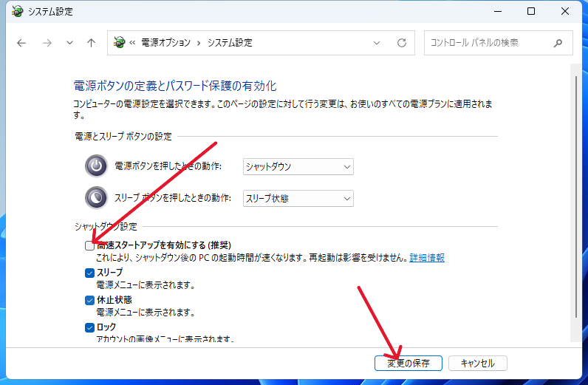
Task: Click the refresh button in address bar
Action: (402, 43)
